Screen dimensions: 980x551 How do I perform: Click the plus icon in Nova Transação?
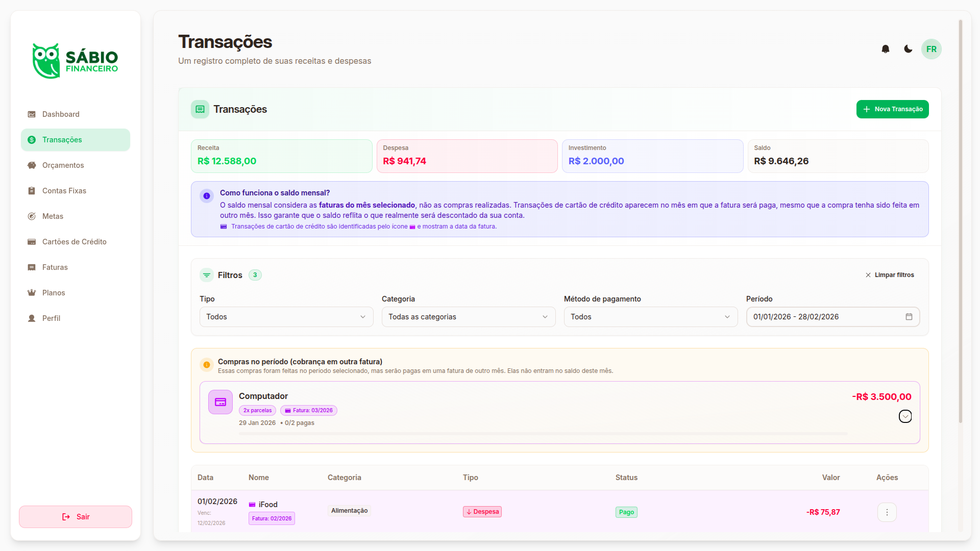(x=867, y=109)
